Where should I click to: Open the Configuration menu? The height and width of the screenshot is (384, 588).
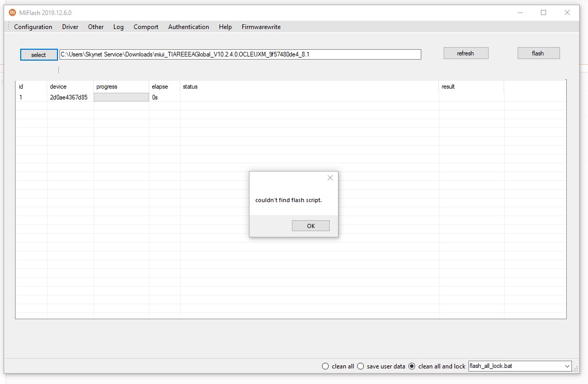33,27
